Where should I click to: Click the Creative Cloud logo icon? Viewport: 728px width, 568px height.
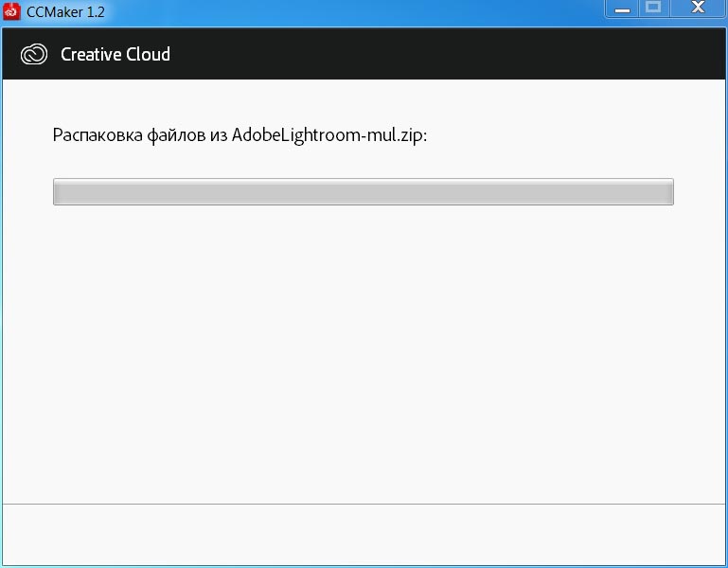click(34, 54)
